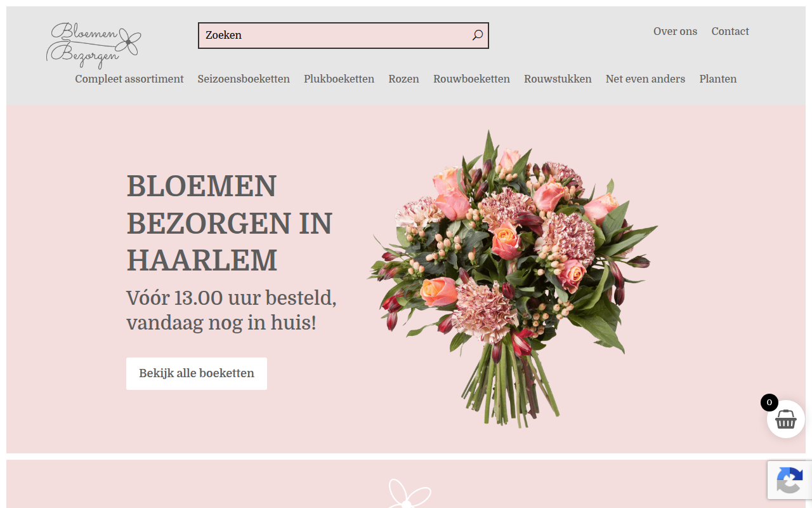Open Plukboeketten menu item
Image resolution: width=812 pixels, height=508 pixels.
(x=339, y=79)
